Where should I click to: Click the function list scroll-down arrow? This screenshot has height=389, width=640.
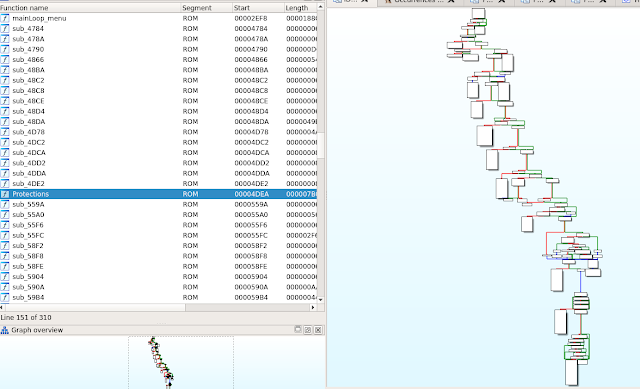point(320,299)
